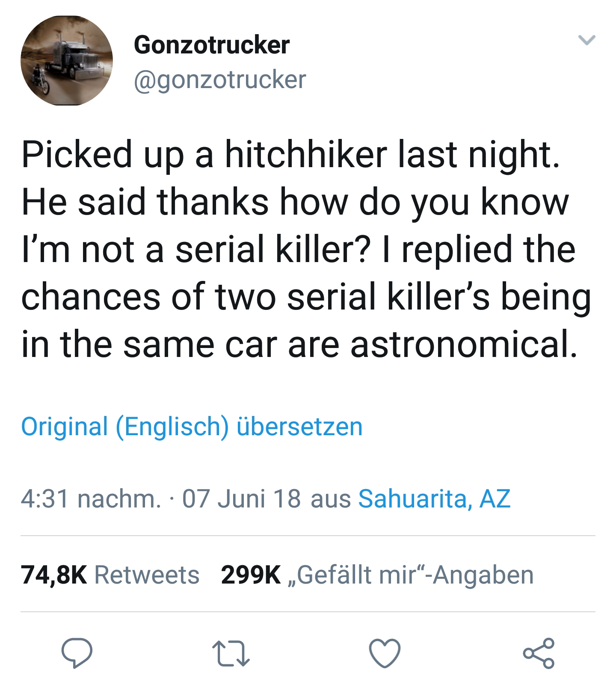Open the Gonzotrucker truck profile picture

(x=67, y=61)
